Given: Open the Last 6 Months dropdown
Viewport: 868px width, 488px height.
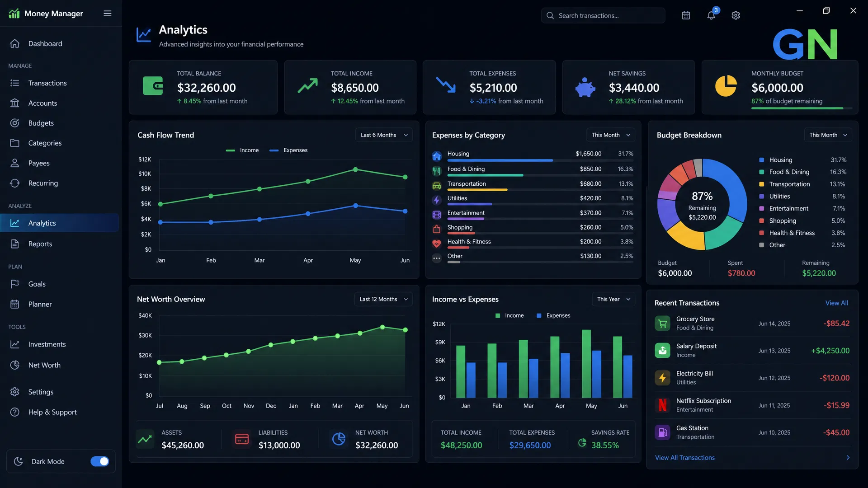Looking at the screenshot, I should click(384, 135).
